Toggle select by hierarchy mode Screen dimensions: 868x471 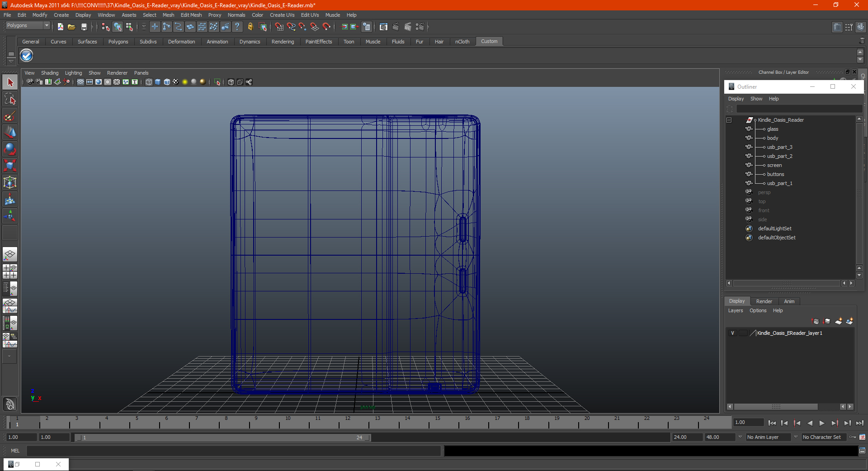(106, 27)
